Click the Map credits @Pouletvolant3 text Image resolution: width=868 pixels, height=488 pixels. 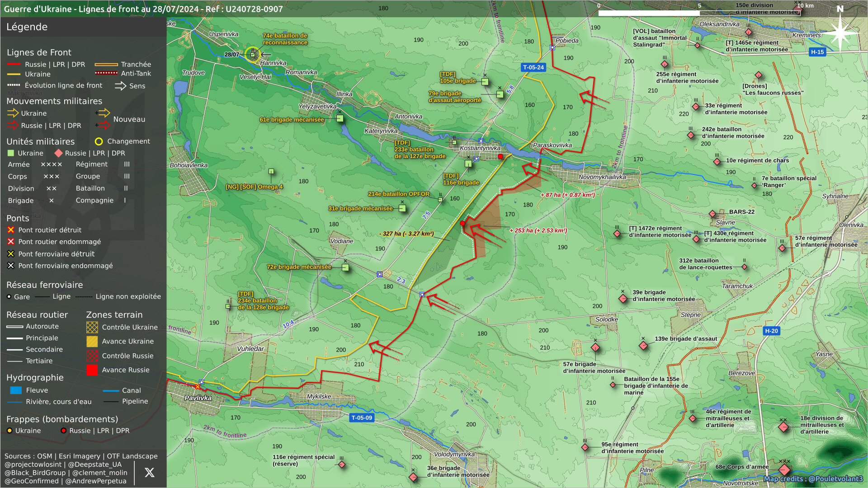[813, 479]
